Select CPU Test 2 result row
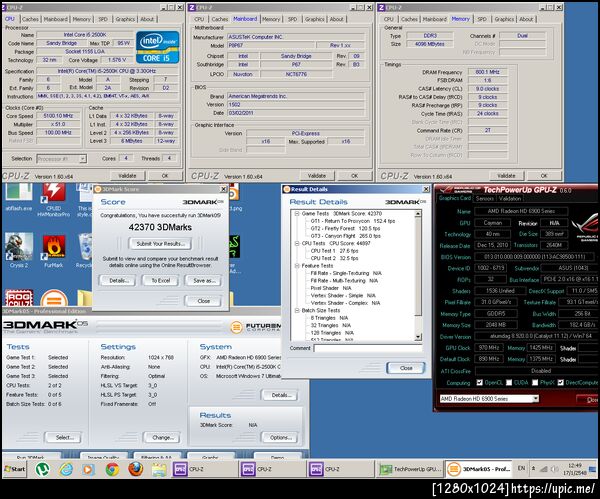The image size is (600, 499). coord(334,258)
